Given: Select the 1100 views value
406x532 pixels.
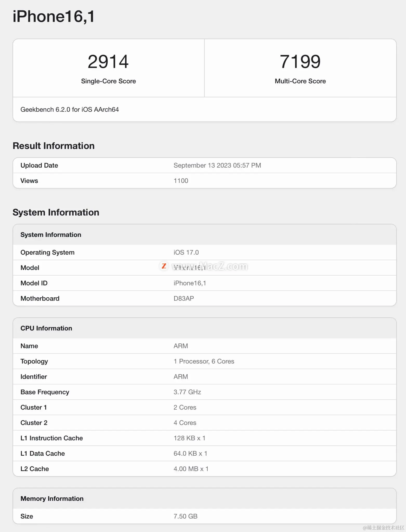Looking at the screenshot, I should (181, 181).
